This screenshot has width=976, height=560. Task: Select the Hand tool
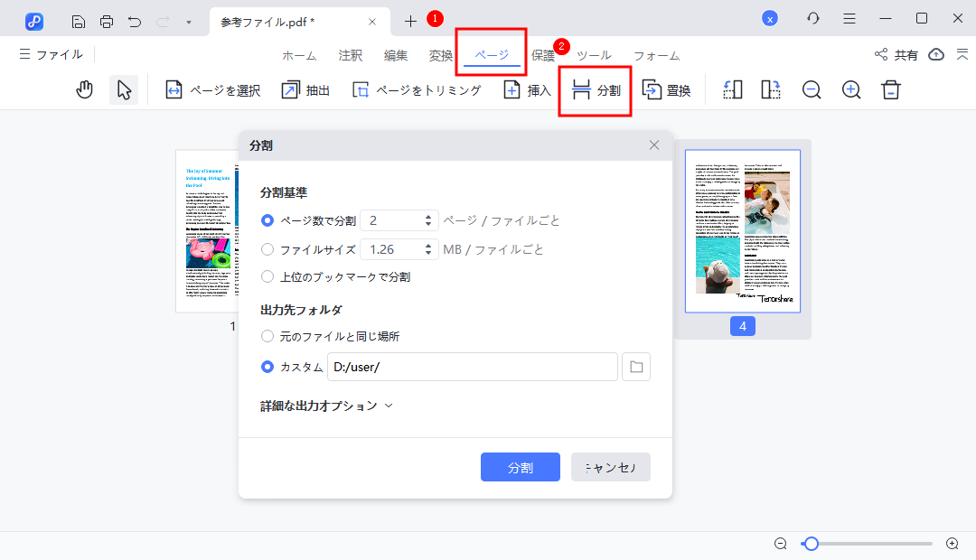(84, 89)
